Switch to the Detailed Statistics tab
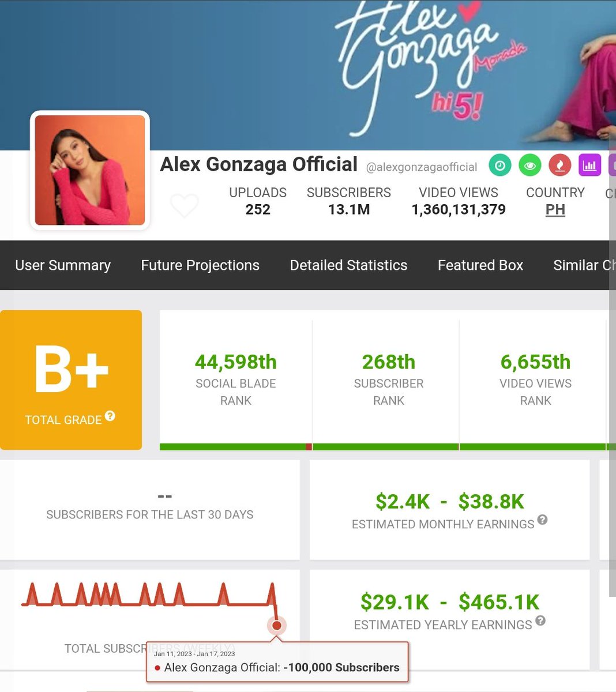 click(348, 265)
